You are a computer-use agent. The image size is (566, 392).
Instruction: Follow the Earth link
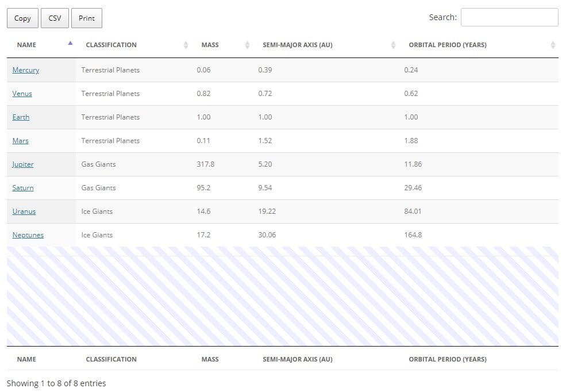point(21,117)
